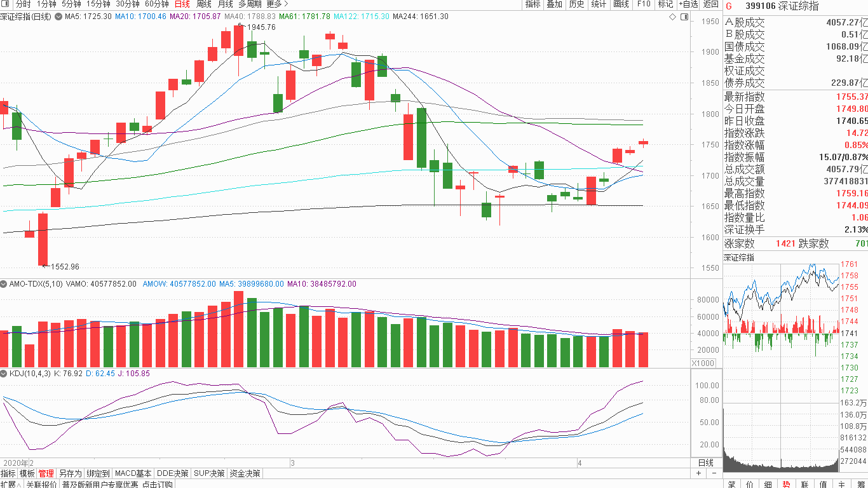Image resolution: width=868 pixels, height=488 pixels.
Task: Expand the 扩展 panel arrow
Action: 19,484
